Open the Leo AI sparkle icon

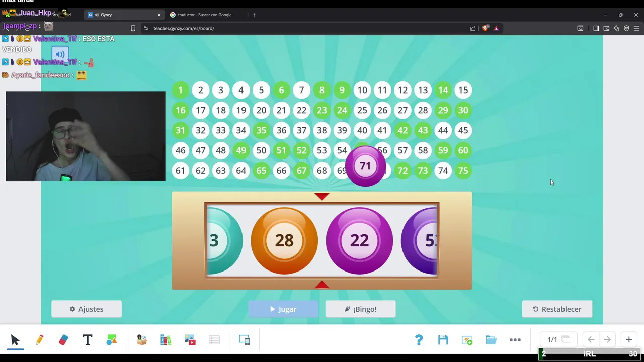[x=616, y=28]
